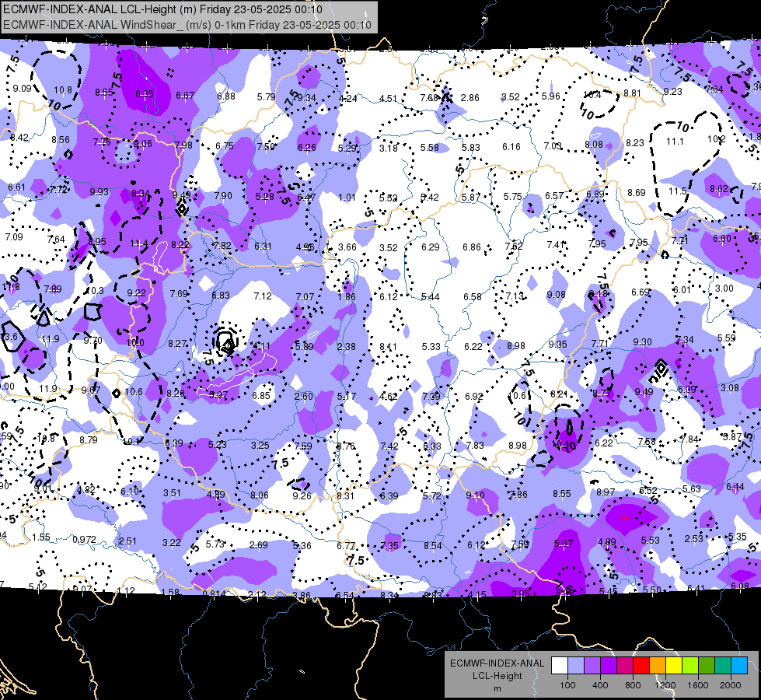Screen dimensions: 761x700
Task: Click the light blue legend swatch above 100
Action: (575, 666)
